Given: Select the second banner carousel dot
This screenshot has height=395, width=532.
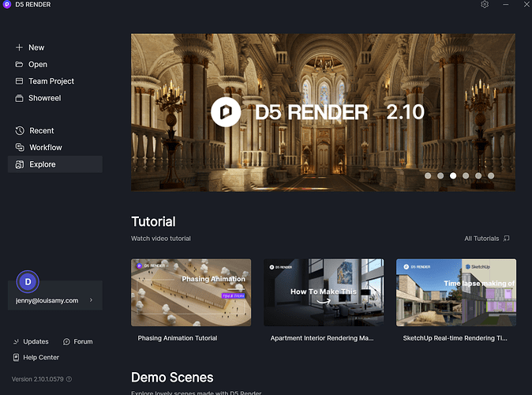Looking at the screenshot, I should pos(440,175).
